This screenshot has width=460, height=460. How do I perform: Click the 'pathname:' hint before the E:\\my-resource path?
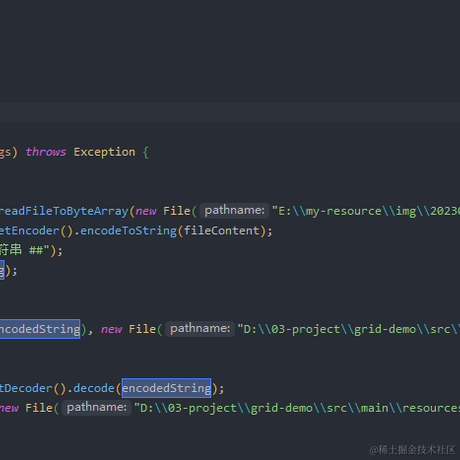coord(234,210)
